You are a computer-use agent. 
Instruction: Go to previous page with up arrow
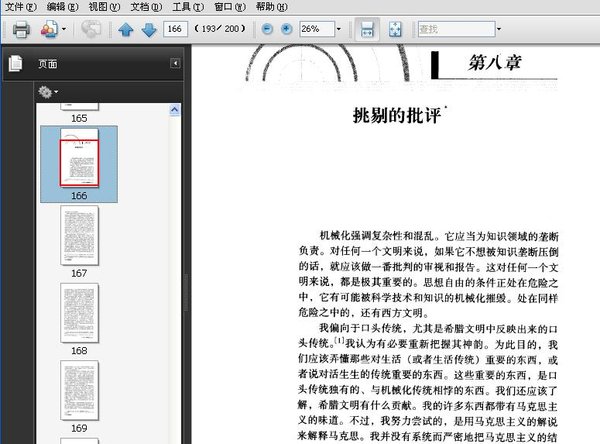tap(126, 29)
